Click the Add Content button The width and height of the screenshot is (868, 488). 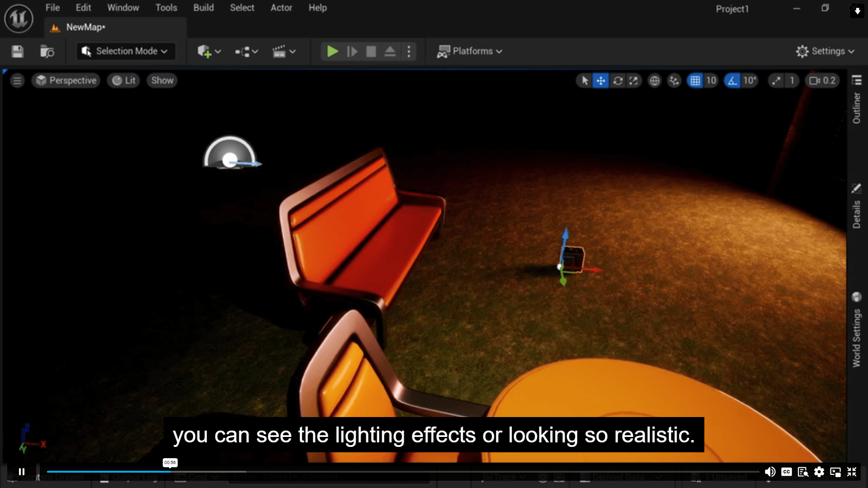pos(208,51)
